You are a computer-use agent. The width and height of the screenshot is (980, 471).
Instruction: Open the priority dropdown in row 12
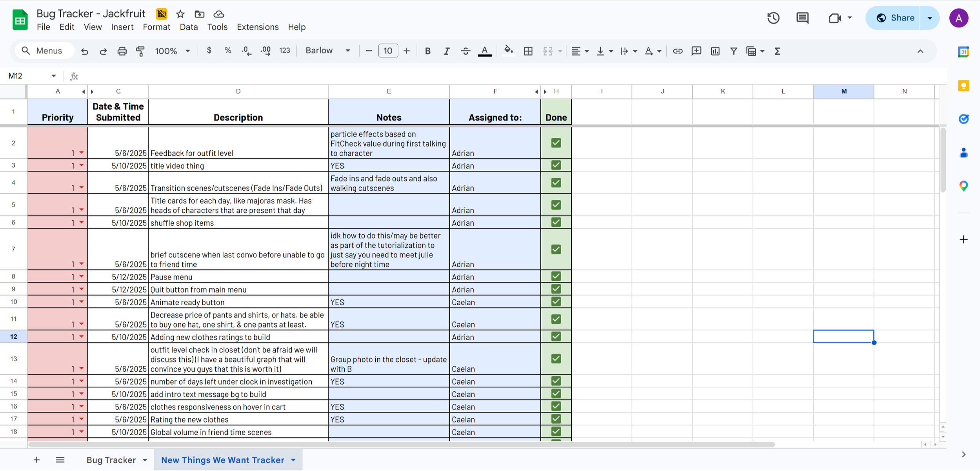81,337
